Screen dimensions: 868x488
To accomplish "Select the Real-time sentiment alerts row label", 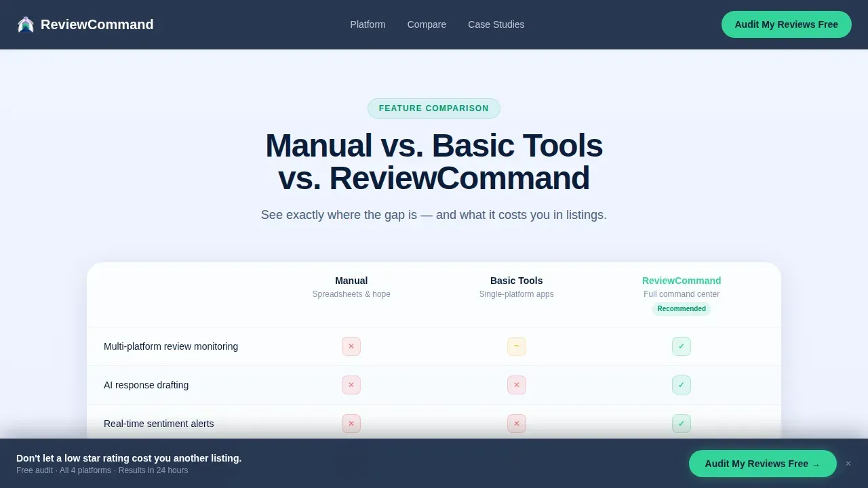I will click(x=159, y=424).
